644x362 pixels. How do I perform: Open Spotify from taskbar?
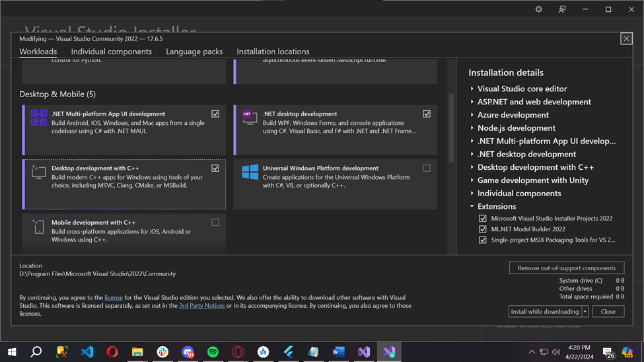(213, 351)
